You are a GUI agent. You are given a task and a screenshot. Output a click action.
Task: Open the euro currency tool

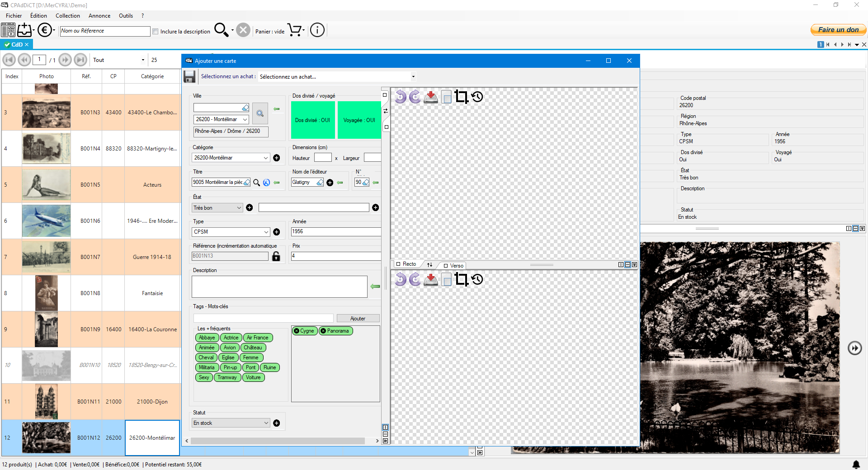(44, 30)
